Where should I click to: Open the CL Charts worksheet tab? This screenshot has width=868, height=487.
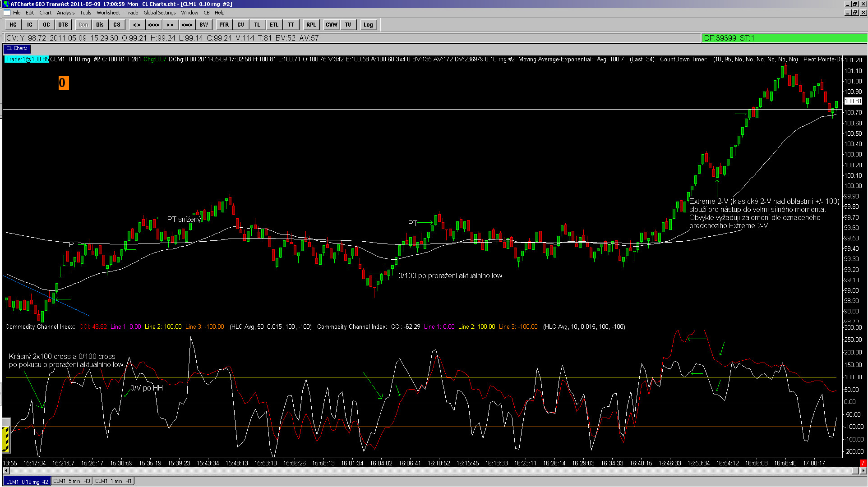17,48
